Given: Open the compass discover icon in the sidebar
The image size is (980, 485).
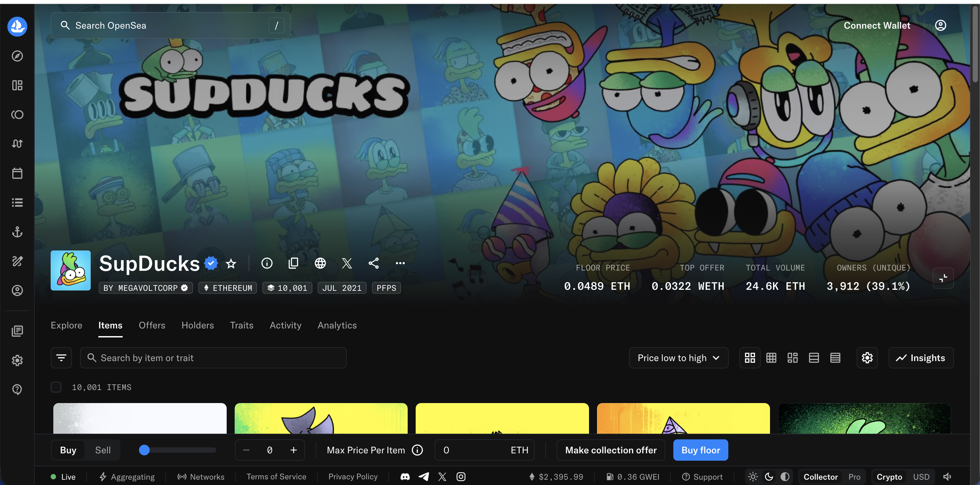Looking at the screenshot, I should pos(17,56).
